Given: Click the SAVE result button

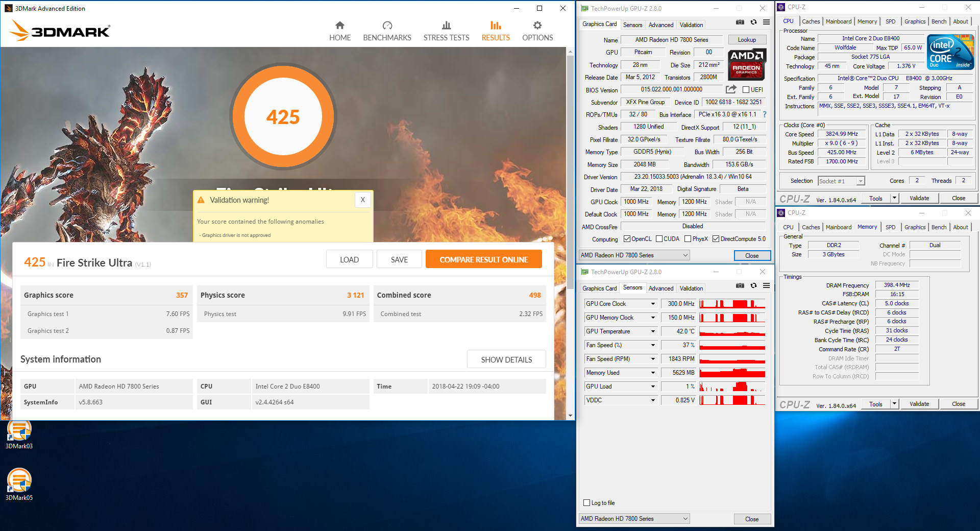Looking at the screenshot, I should coord(399,259).
